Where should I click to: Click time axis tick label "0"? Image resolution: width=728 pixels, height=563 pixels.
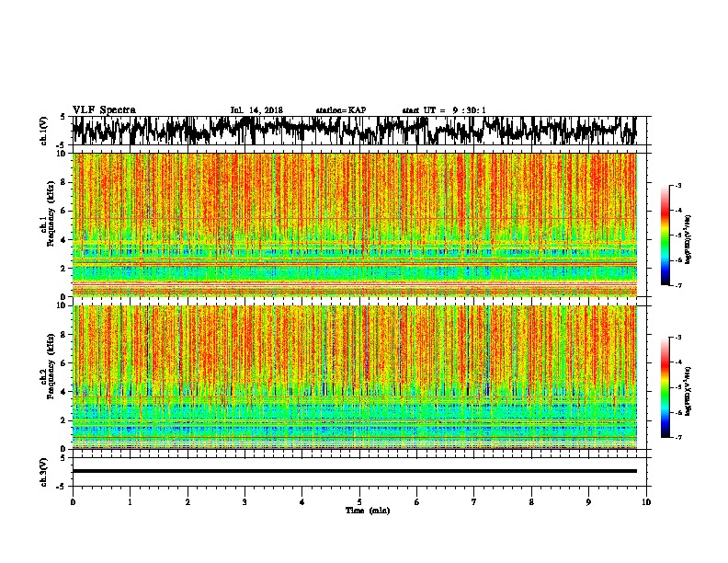click(73, 502)
